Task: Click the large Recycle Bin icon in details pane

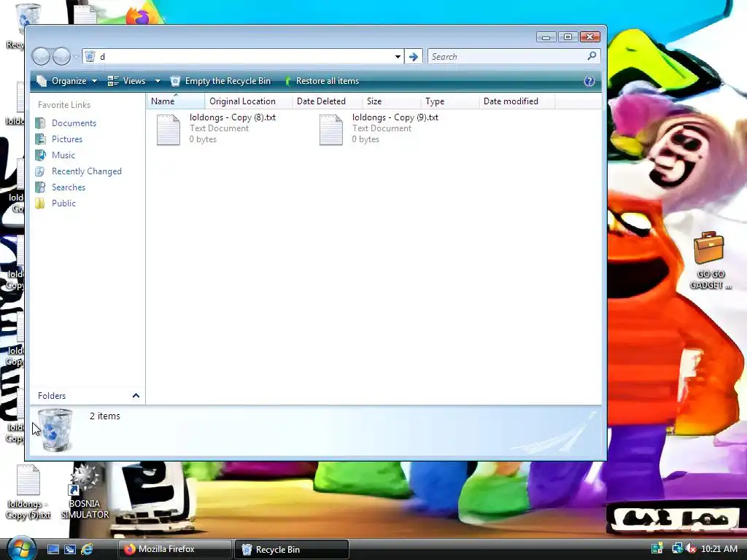Action: (55, 430)
